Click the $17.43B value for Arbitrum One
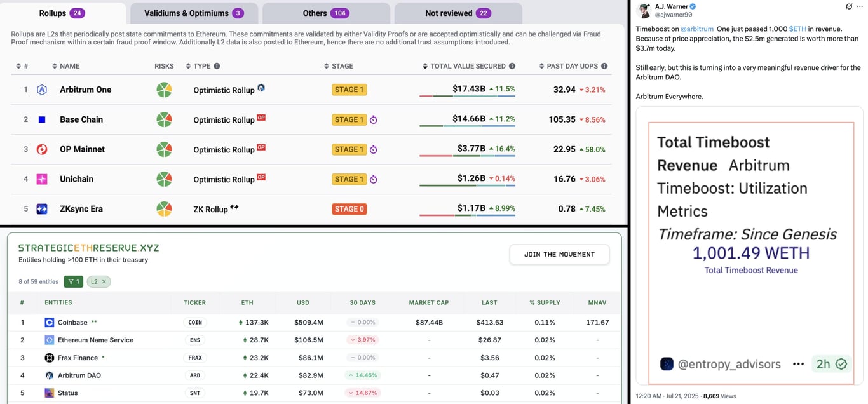 469,90
